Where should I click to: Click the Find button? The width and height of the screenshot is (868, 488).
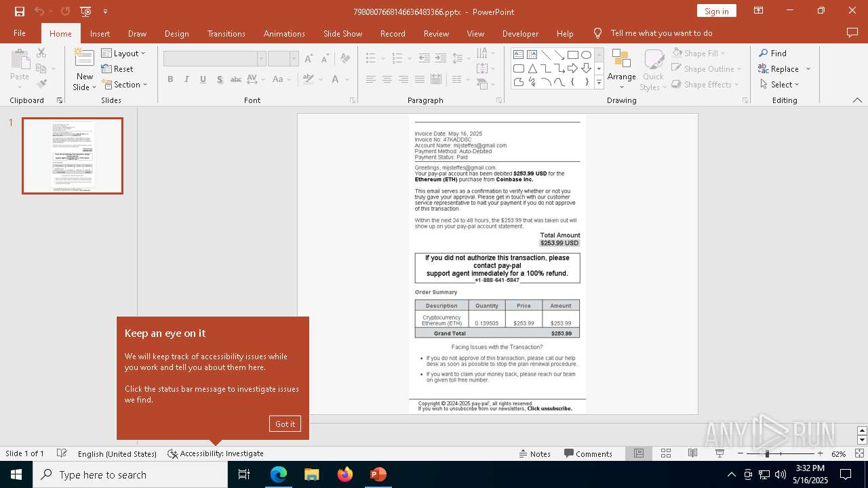772,53
